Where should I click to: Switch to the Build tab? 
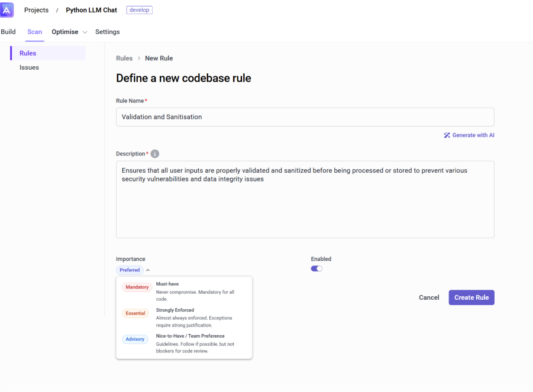[x=8, y=31]
